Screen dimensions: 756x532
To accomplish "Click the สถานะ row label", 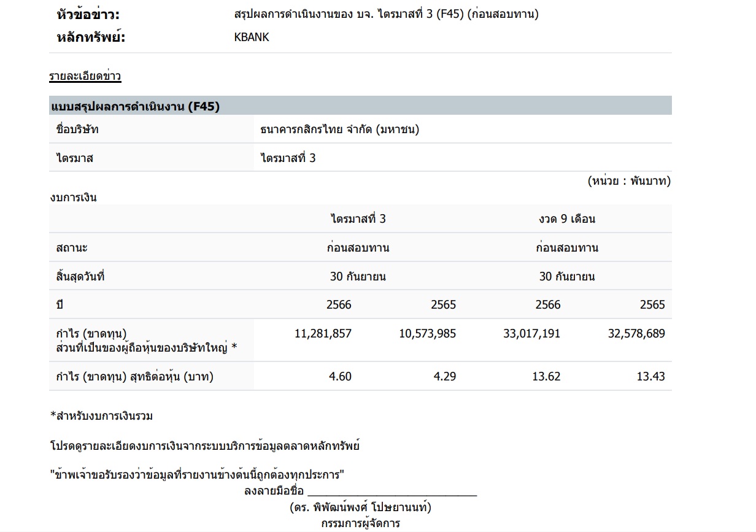I will (71, 248).
